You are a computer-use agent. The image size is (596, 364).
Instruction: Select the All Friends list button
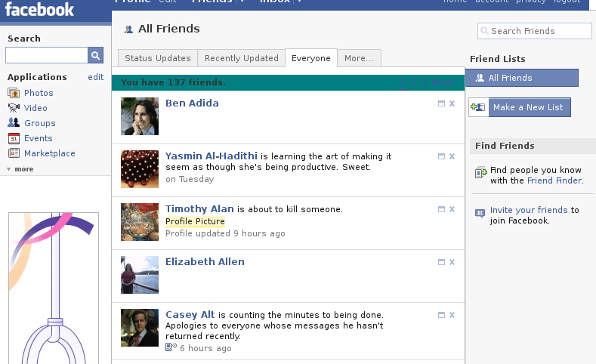pos(522,78)
